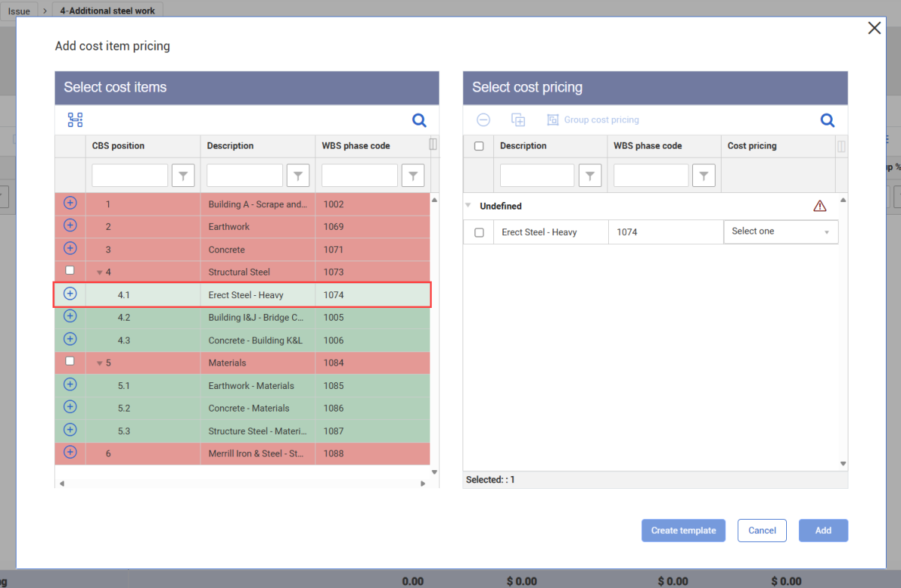The image size is (901, 588).
Task: Click the plus icon for Concrete - Materials row
Action: (x=70, y=406)
